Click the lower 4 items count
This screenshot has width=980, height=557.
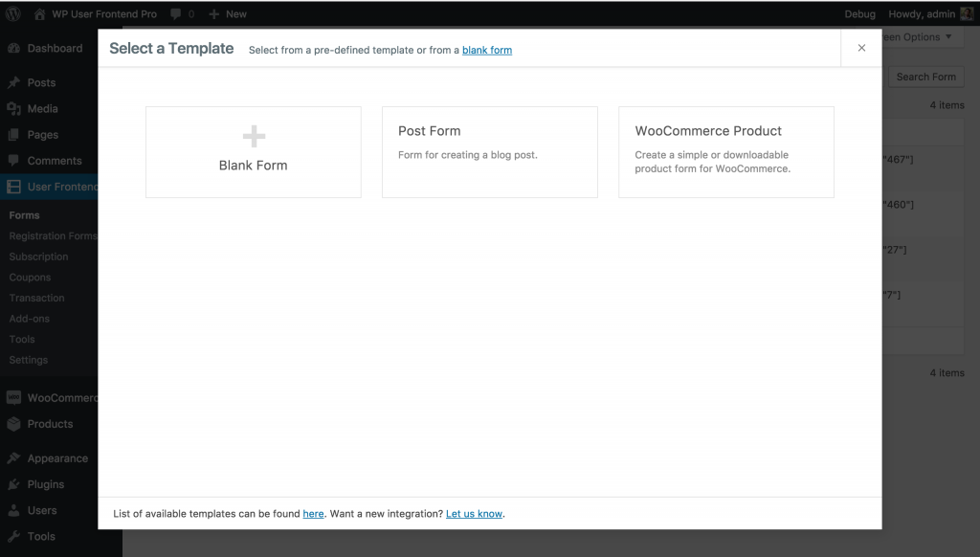point(947,372)
